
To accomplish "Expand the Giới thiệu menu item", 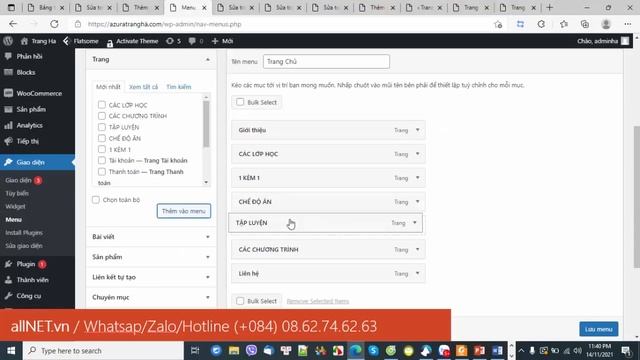I will [418, 130].
